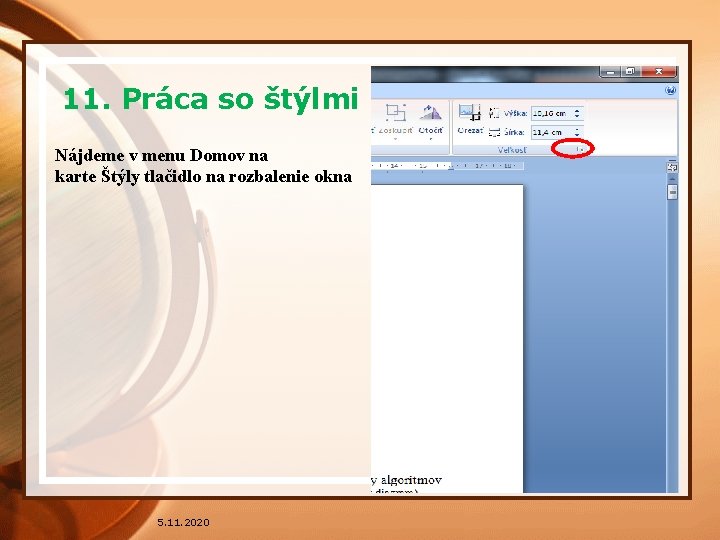720x540 pixels.
Task: Click the Veľkosť group label
Action: pos(512,150)
